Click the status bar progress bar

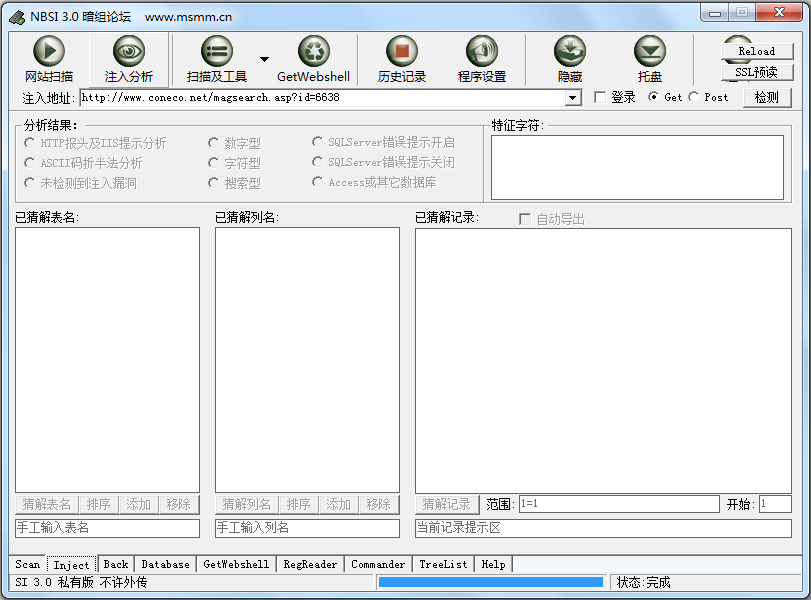490,582
